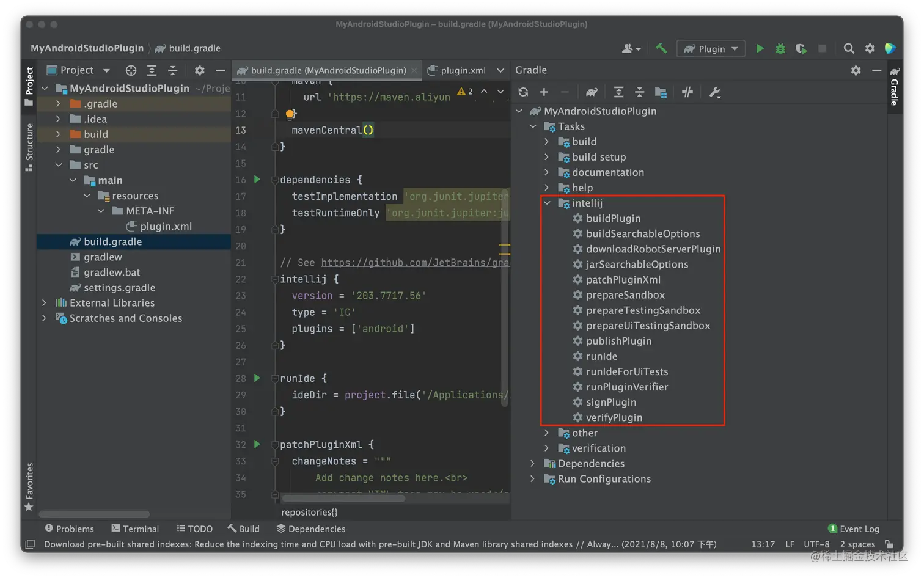The height and width of the screenshot is (578, 924).
Task: Open Gradle build tool settings wrench
Action: (x=714, y=92)
